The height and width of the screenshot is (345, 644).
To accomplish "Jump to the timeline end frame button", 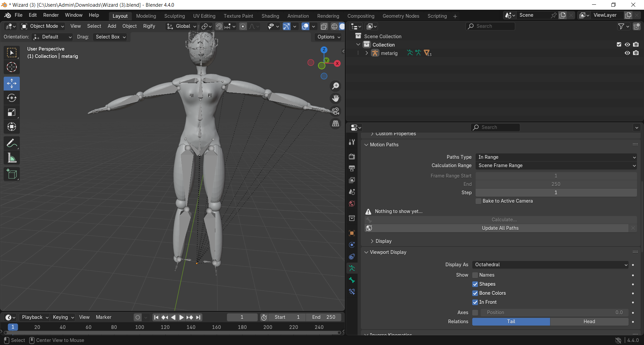I will [x=198, y=317].
